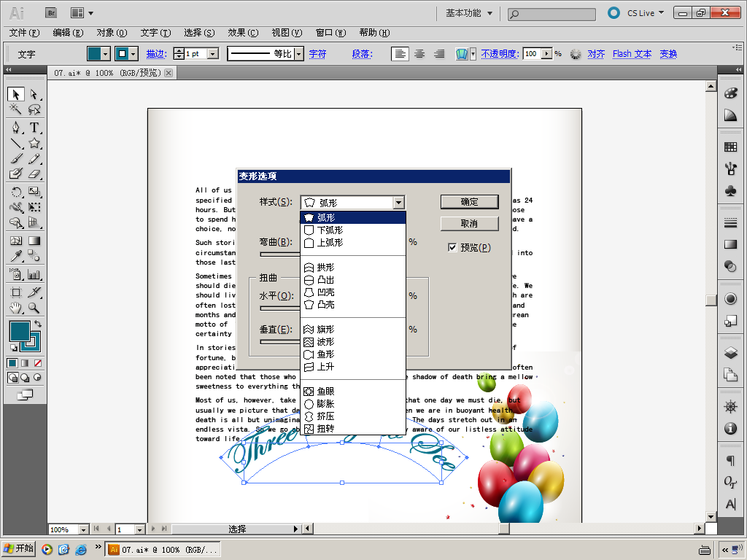The width and height of the screenshot is (747, 560).
Task: Choose the solid Color fill mode button
Action: [12, 363]
